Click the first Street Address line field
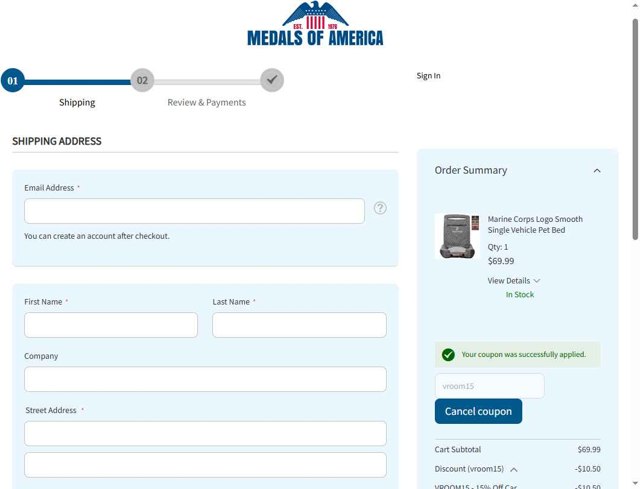Image resolution: width=640 pixels, height=489 pixels. 205,433
